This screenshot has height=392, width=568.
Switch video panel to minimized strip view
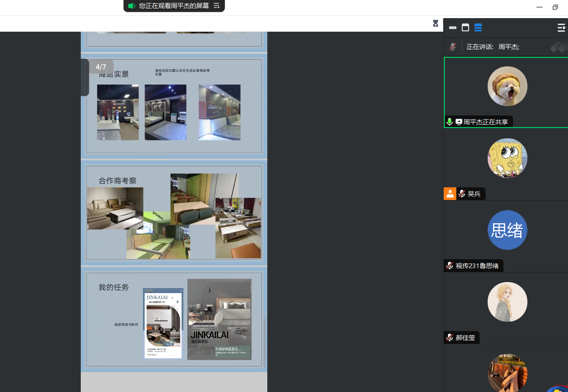(453, 28)
